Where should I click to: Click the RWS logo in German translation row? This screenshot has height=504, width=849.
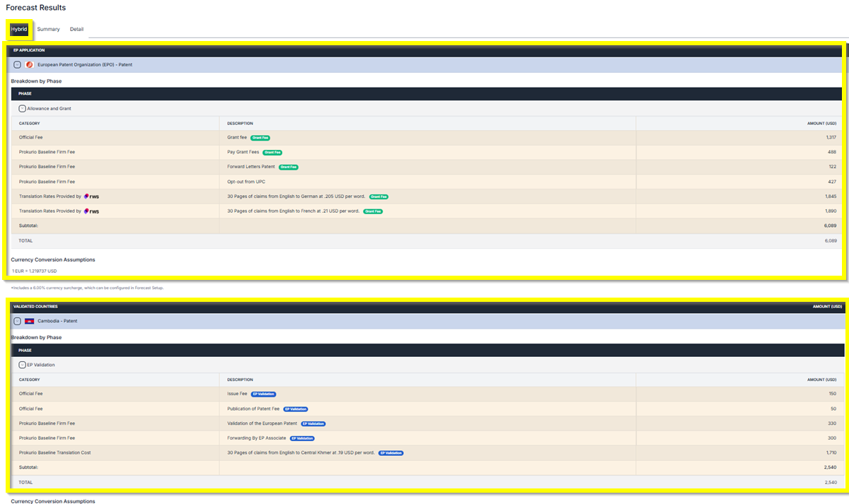[x=91, y=197]
